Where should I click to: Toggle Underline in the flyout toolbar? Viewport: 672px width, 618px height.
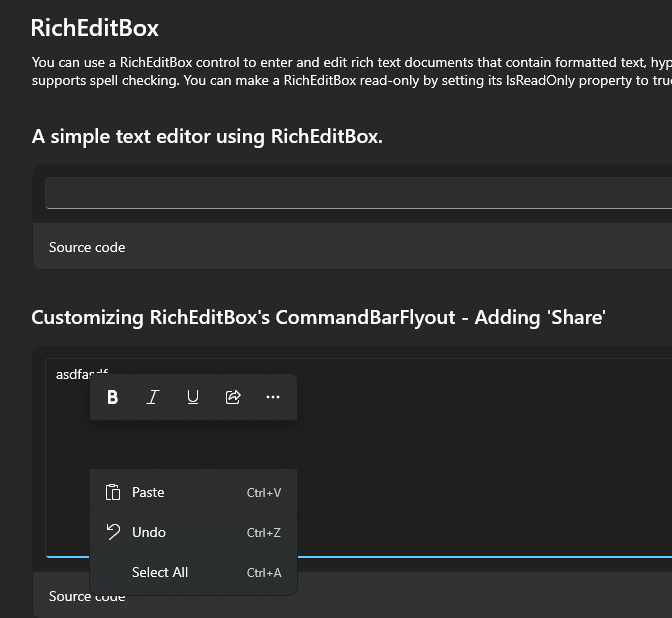coord(193,397)
